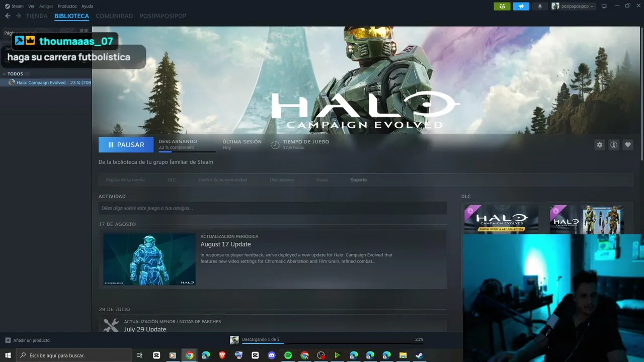644x362 pixels.
Task: Click the download progress bar under DESCARGANDO
Action: 187,151
